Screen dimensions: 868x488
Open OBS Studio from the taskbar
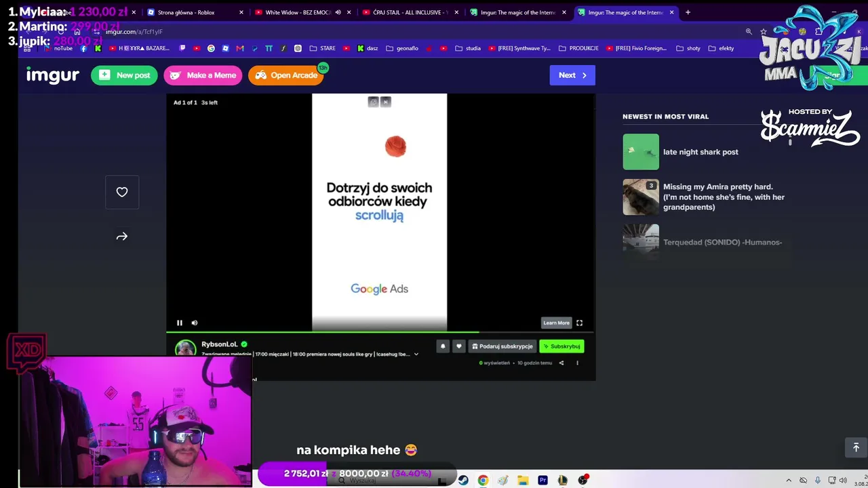click(x=583, y=480)
